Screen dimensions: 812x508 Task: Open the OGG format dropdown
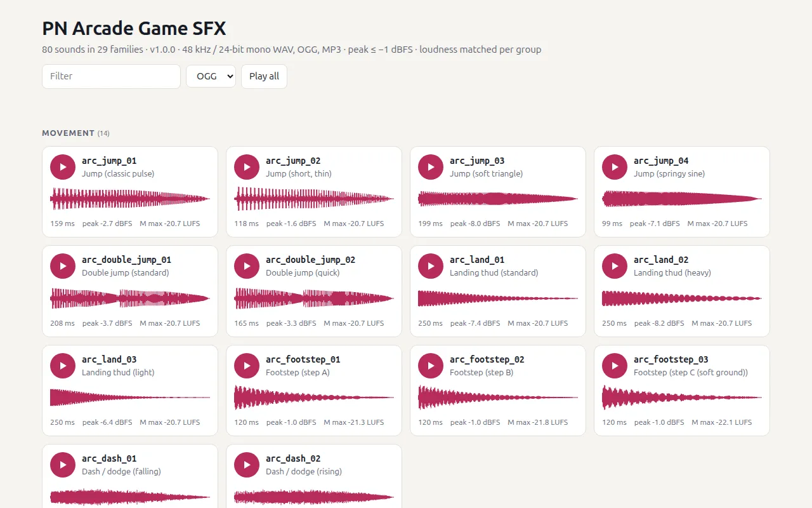point(211,76)
